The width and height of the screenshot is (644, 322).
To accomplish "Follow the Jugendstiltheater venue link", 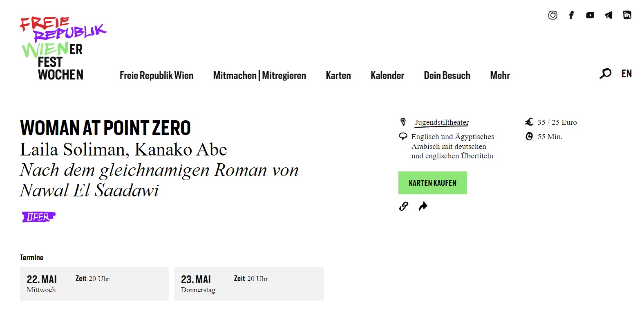I will click(442, 122).
